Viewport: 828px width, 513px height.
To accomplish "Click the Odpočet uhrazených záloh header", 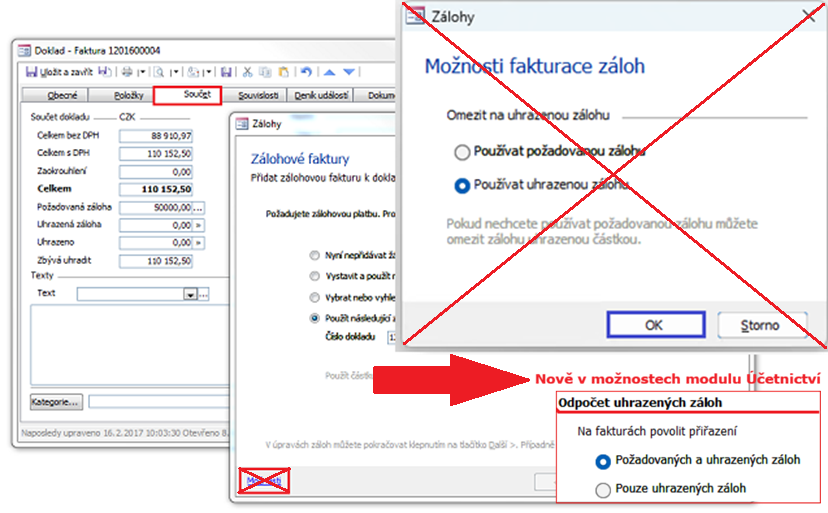I will (640, 403).
